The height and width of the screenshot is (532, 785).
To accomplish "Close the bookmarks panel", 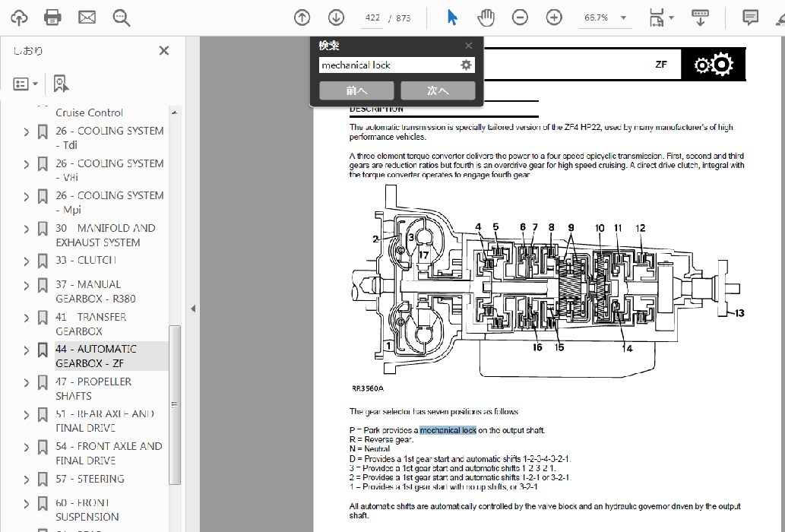I will coord(163,51).
